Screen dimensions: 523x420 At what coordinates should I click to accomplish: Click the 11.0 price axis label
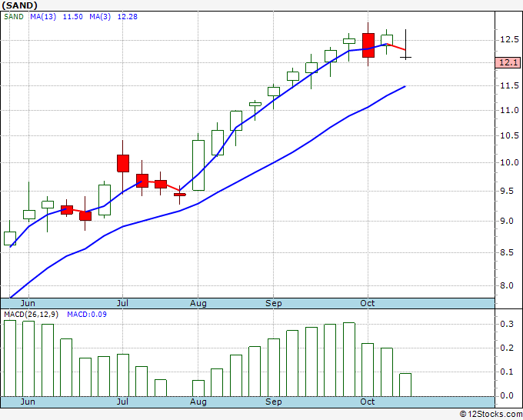[509, 110]
